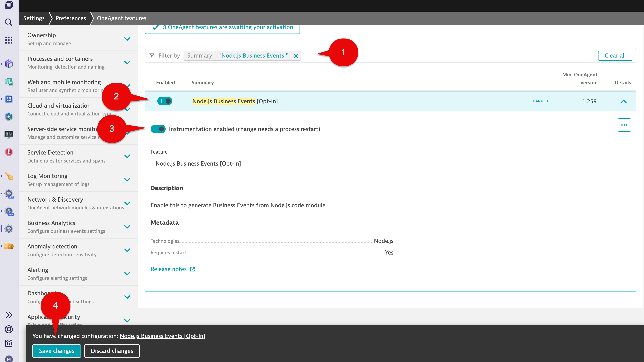644x362 pixels.
Task: Open the user profile avatar M
Action: coord(9,359)
